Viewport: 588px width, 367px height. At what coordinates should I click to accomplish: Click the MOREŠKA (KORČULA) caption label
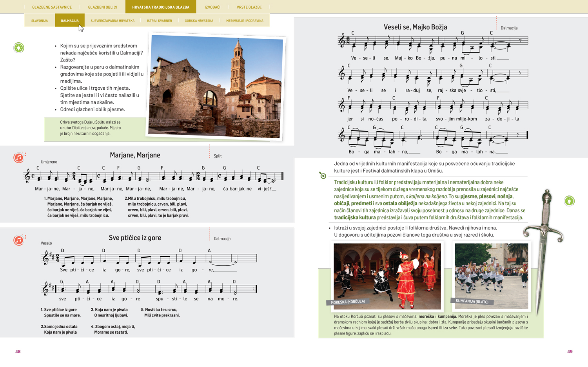coord(347,302)
